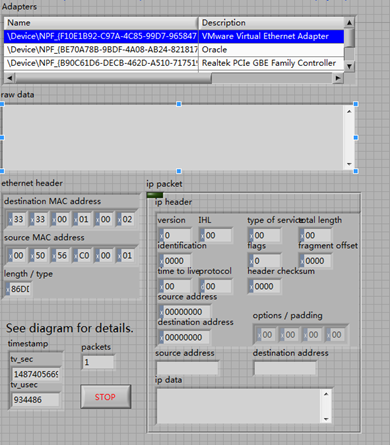The height and width of the screenshot is (445, 390).
Task: Click the ip header source address hex field
Action: point(185,312)
